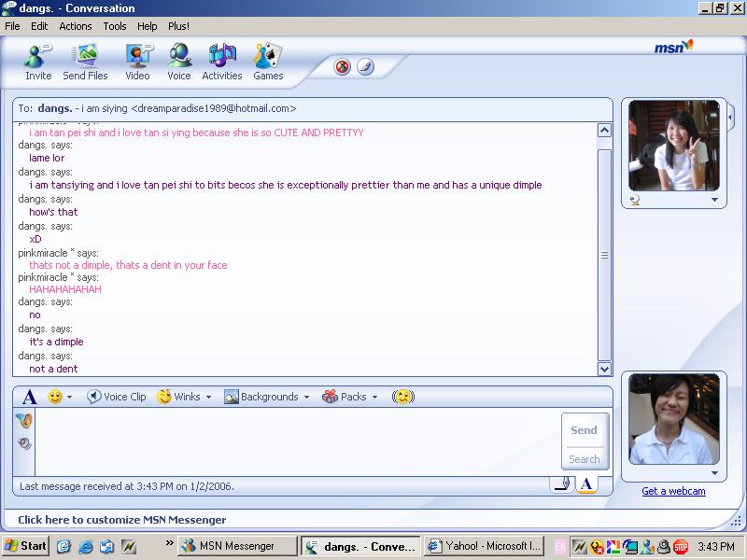The height and width of the screenshot is (560, 747).
Task: Open the Actions menu
Action: (76, 26)
